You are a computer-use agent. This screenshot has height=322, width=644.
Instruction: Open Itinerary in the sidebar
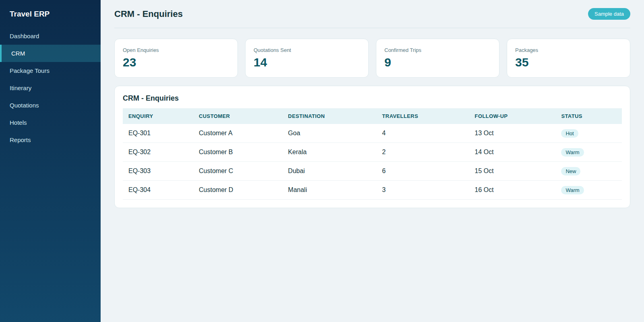[x=50, y=88]
